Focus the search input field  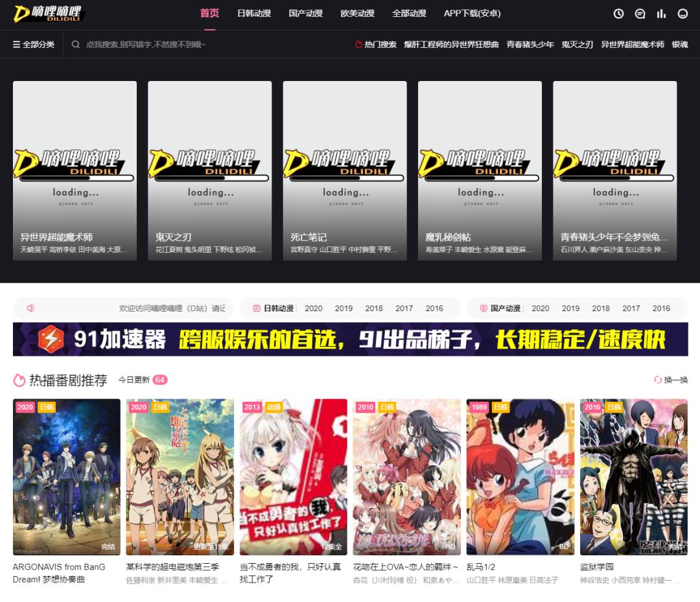pyautogui.click(x=205, y=45)
